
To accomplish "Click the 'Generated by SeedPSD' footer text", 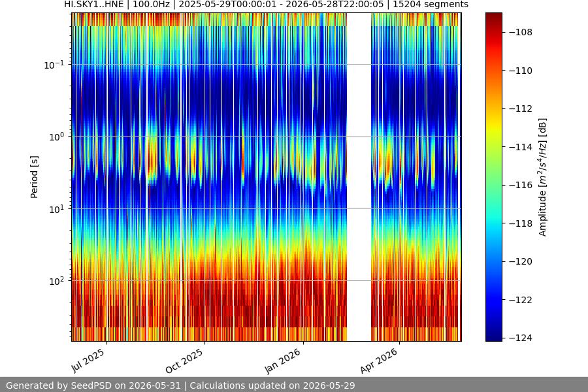I will coord(180,385).
